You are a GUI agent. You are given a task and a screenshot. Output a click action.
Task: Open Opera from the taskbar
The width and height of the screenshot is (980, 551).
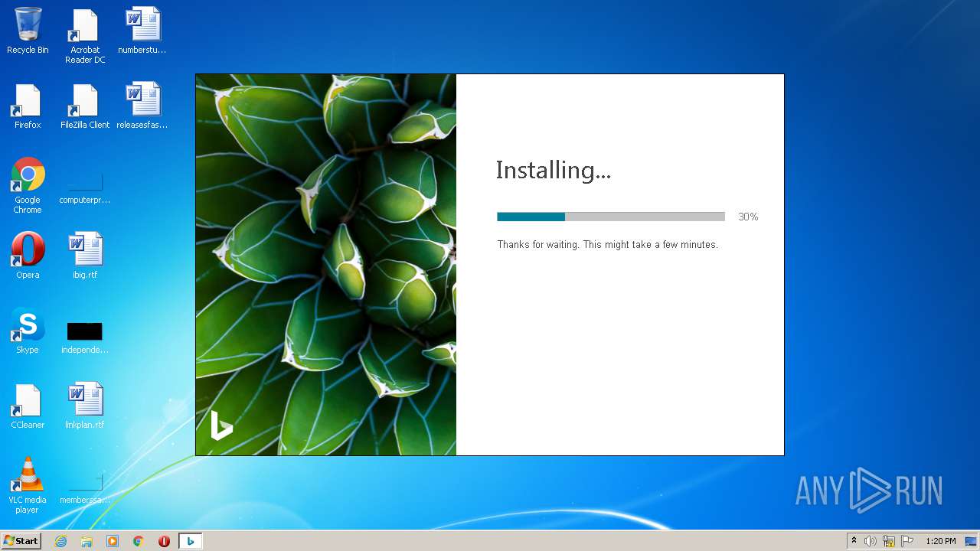pos(164,541)
